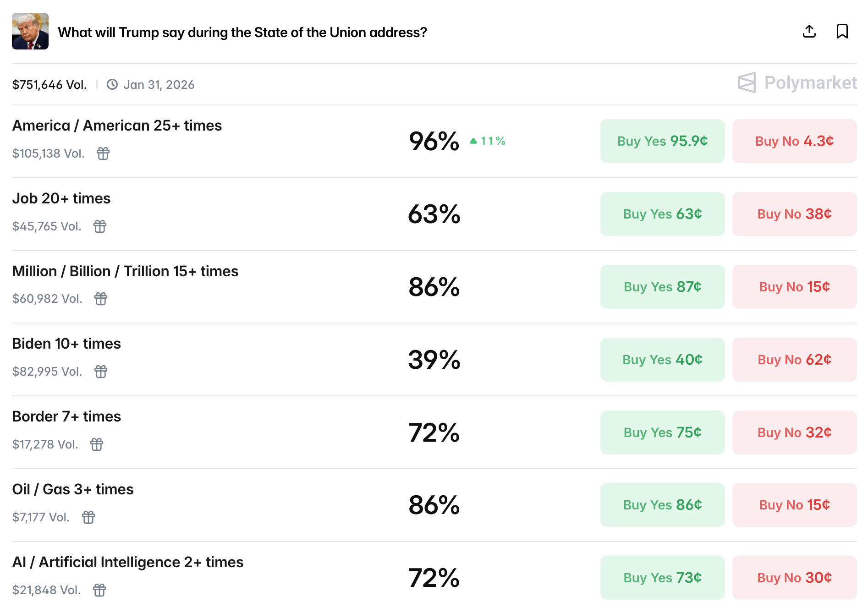The height and width of the screenshot is (613, 868).
Task: Buy Yes at 95.9¢ for America / American
Action: (x=662, y=141)
